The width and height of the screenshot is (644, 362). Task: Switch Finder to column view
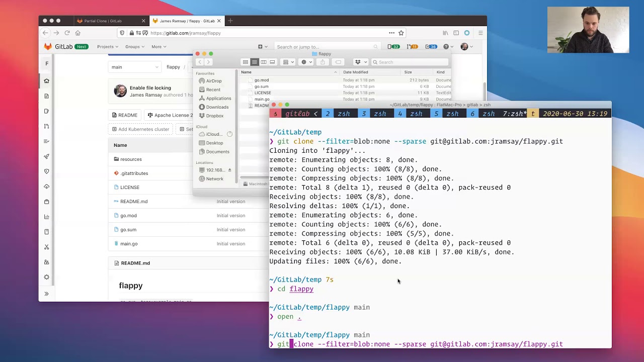click(263, 62)
